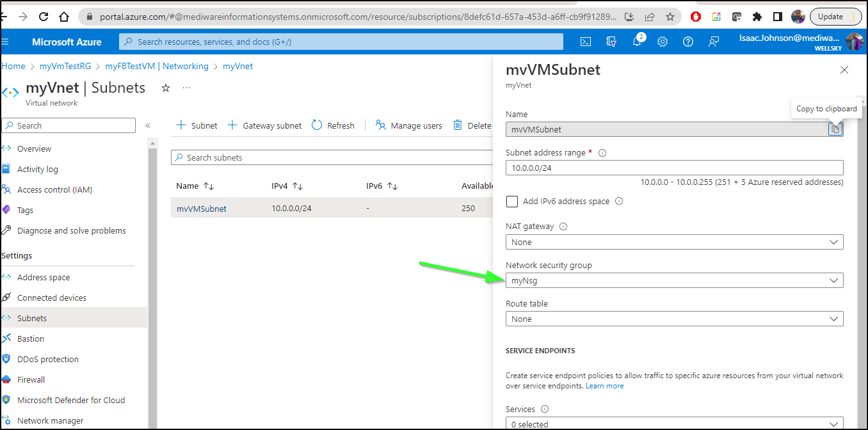Screen dimensions: 868x430
Task: Click the browser Update button
Action: [836, 17]
